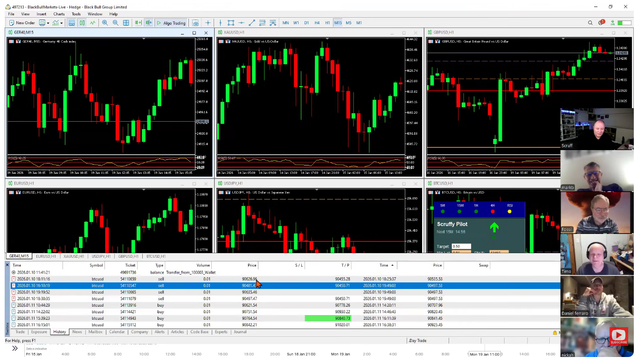The image size is (638, 364).
Task: Sort history by second Time column
Action: [x=383, y=265]
